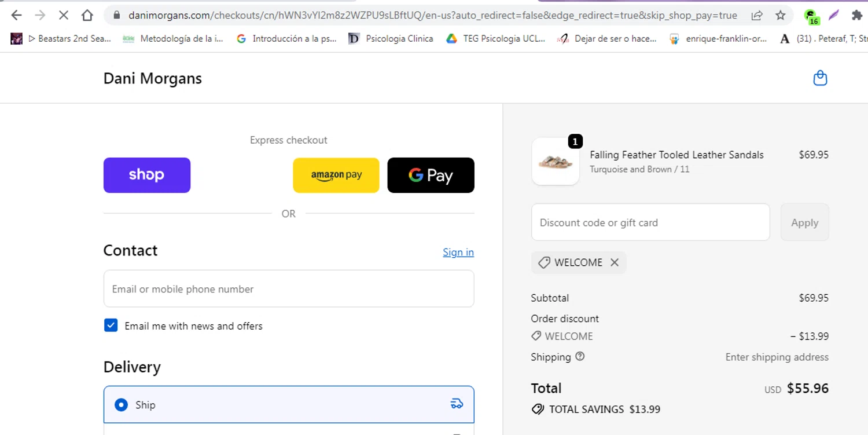Open the shopping bag cart icon

click(820, 78)
